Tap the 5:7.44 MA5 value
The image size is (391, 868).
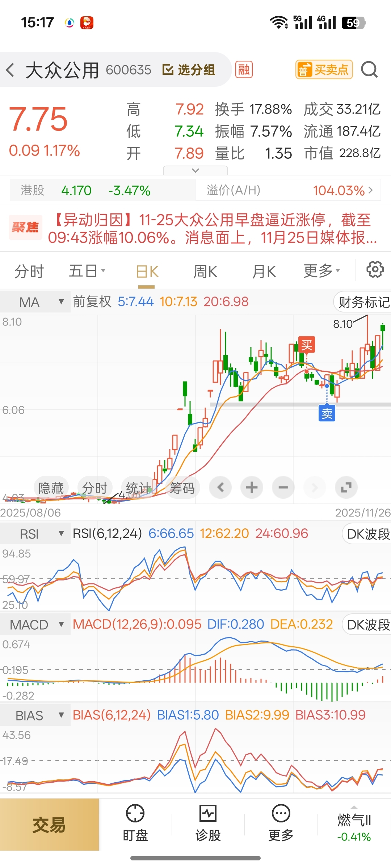click(136, 302)
